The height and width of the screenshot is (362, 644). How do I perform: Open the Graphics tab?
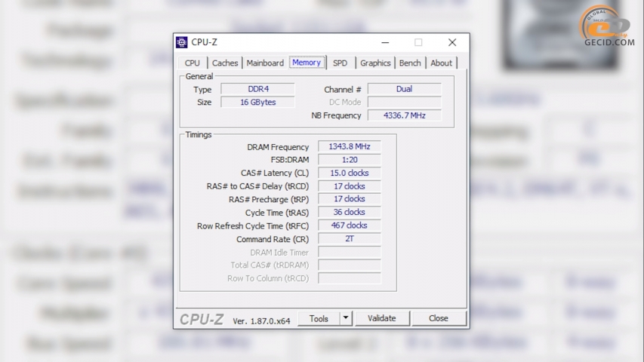[x=375, y=63]
